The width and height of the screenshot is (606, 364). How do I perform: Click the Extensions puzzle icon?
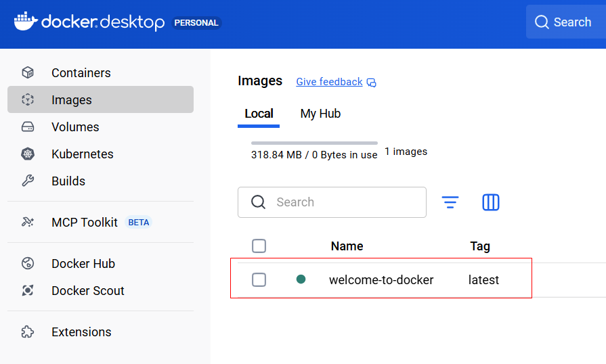(28, 332)
